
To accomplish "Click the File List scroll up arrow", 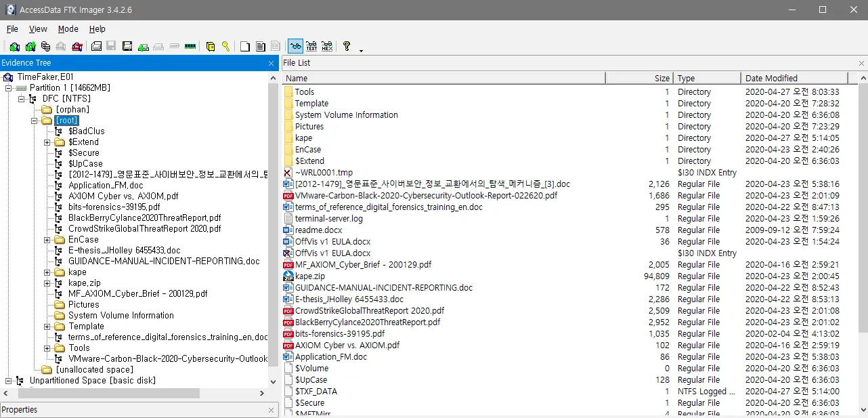I will click(862, 79).
